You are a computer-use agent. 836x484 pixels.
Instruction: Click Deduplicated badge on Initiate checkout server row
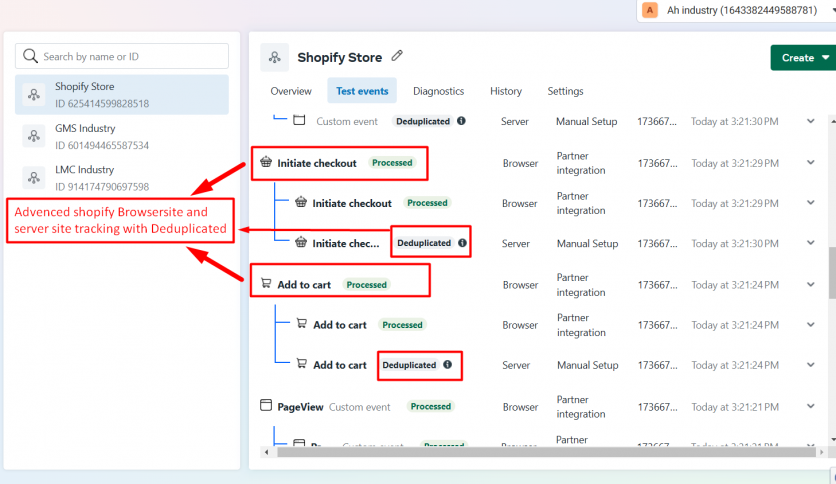[x=424, y=243]
